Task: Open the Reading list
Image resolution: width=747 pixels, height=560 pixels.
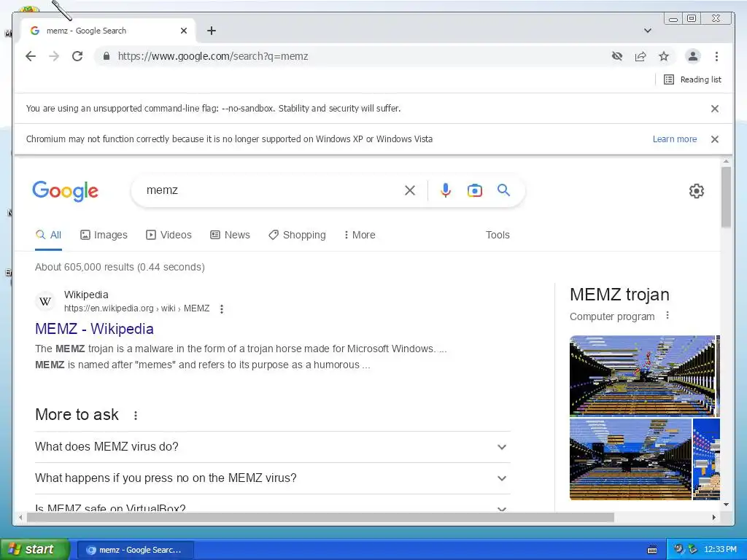Action: tap(693, 79)
